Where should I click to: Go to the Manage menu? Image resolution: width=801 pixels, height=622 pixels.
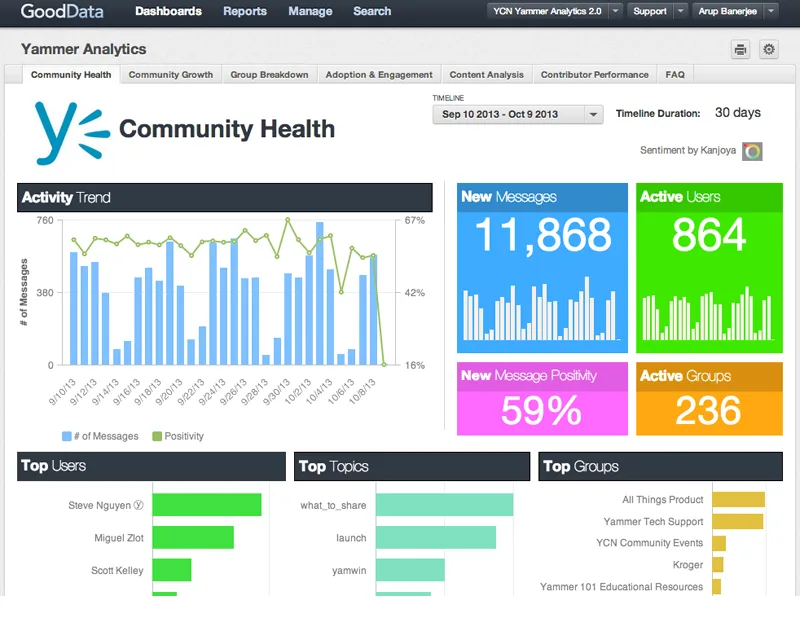pos(310,11)
